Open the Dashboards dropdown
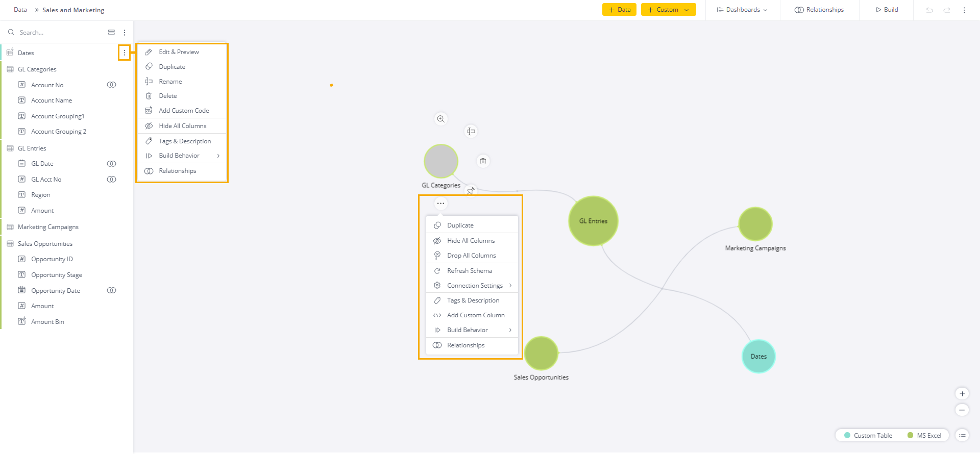 (742, 10)
